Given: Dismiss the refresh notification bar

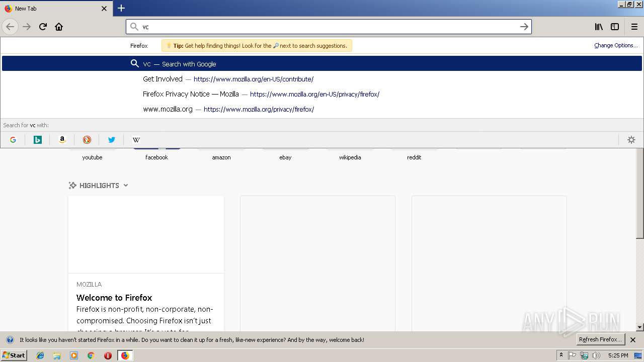Looking at the screenshot, I should pos(633,340).
